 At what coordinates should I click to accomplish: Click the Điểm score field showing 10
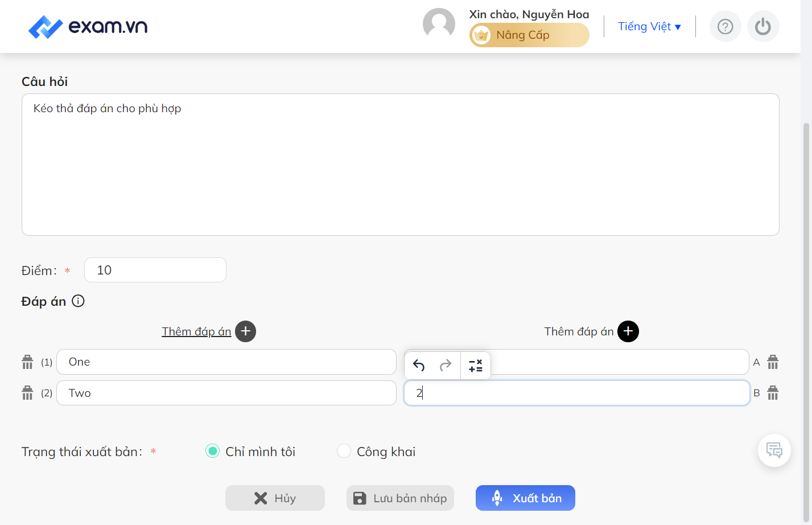point(155,270)
